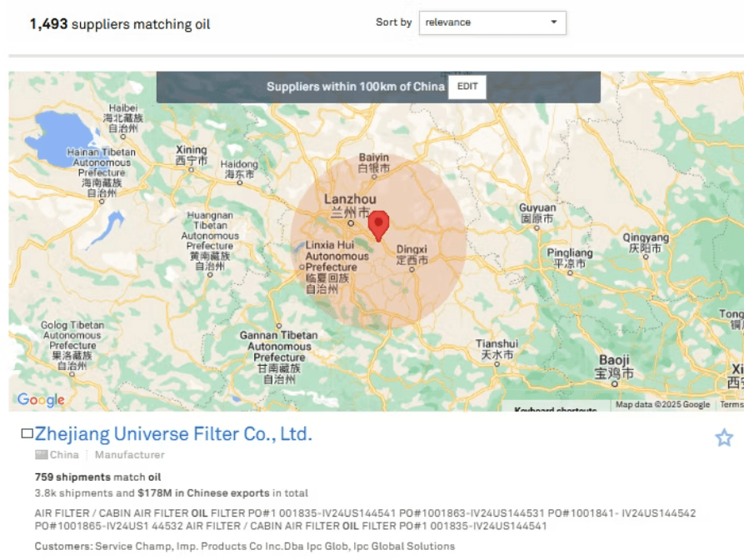Open the Sort by relevance dropdown
744x560 pixels.
click(x=492, y=22)
